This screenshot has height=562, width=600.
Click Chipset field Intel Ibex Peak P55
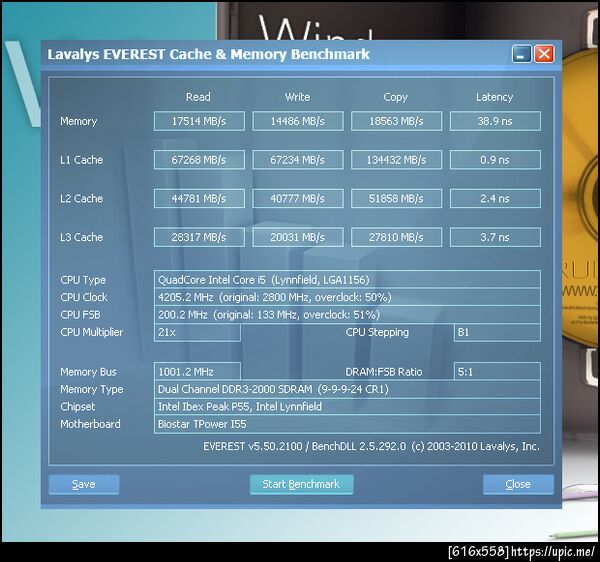347,407
